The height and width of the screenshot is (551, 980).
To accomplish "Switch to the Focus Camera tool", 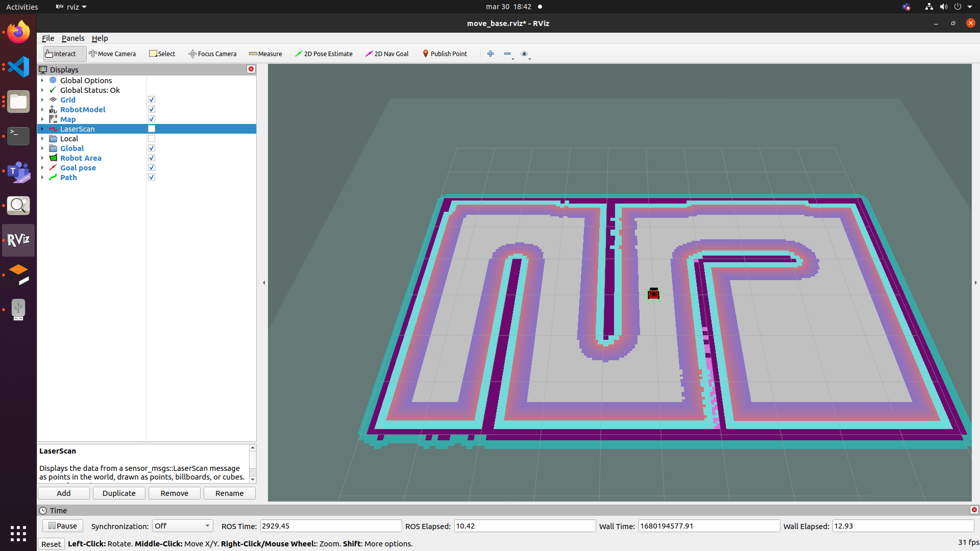I will coord(212,54).
